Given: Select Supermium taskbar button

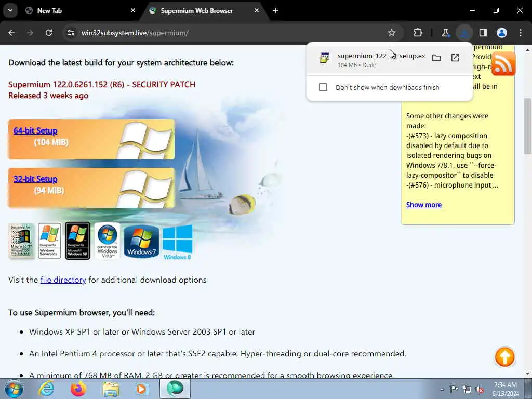Looking at the screenshot, I should tap(175, 389).
